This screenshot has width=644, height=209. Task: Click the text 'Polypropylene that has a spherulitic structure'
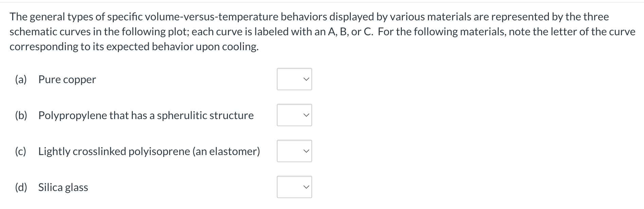(x=145, y=115)
